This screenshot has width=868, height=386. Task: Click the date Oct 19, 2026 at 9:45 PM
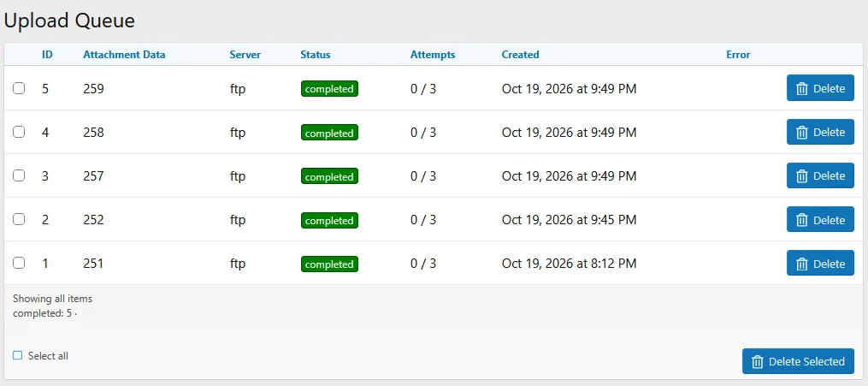click(x=569, y=220)
